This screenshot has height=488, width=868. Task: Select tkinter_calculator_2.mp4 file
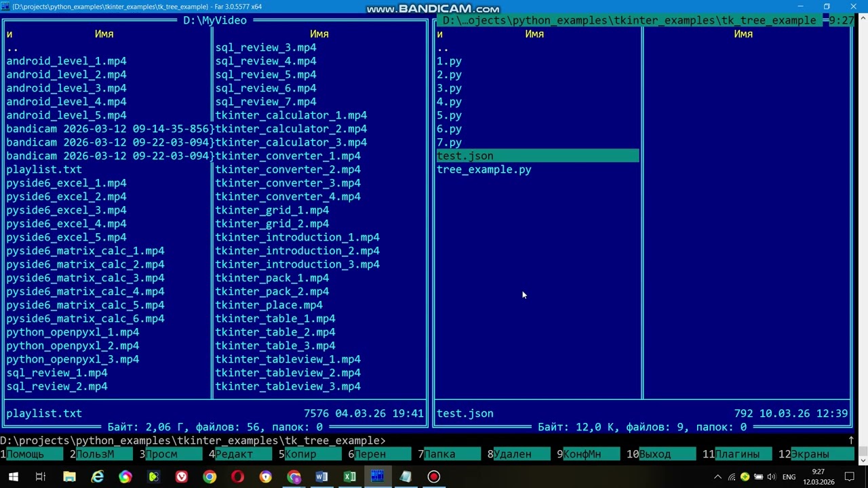291,129
